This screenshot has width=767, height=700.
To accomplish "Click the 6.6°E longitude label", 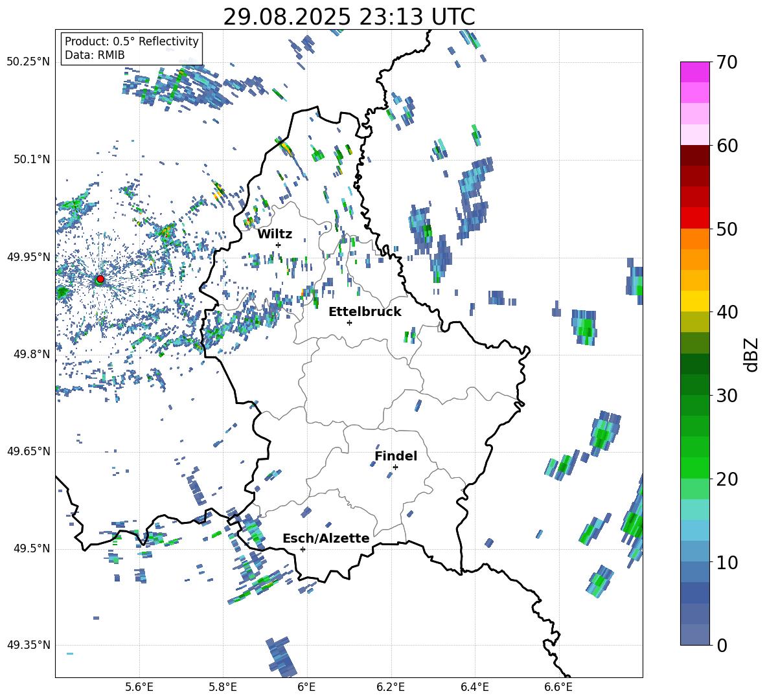I will click(558, 687).
